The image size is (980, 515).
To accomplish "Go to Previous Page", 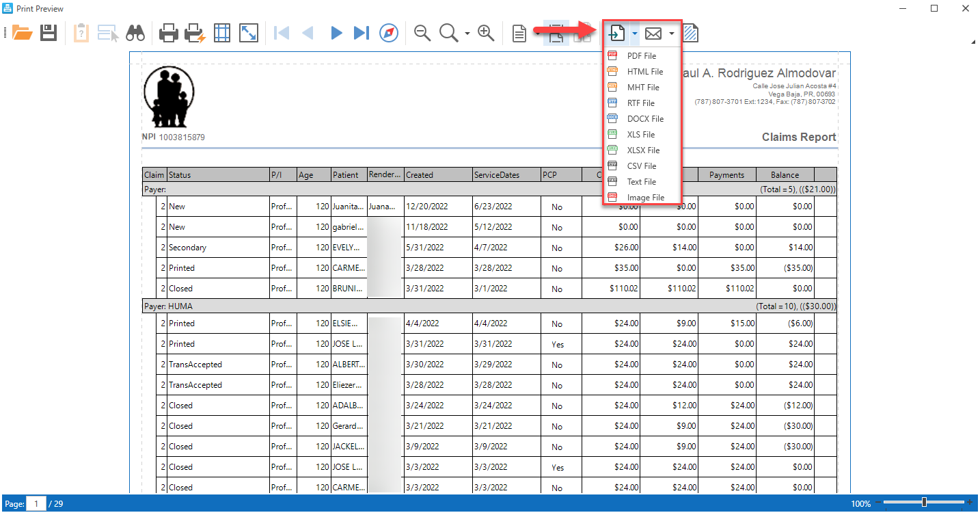I will [308, 33].
